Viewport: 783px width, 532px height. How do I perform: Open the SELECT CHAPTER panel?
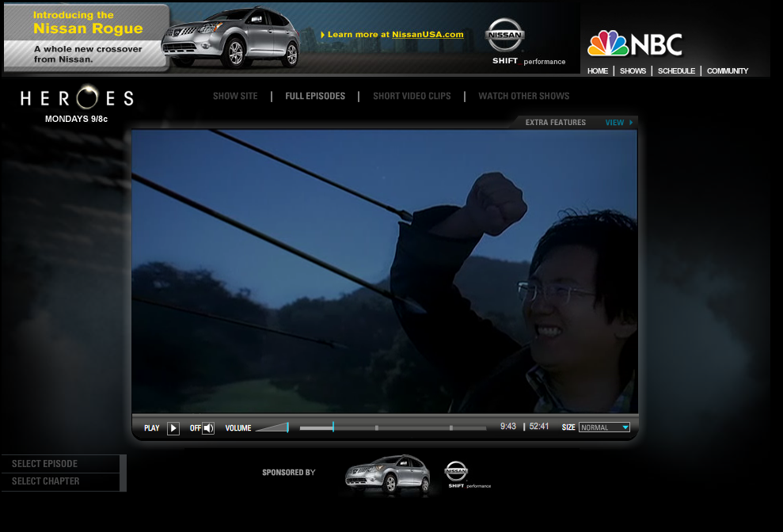pyautogui.click(x=61, y=481)
